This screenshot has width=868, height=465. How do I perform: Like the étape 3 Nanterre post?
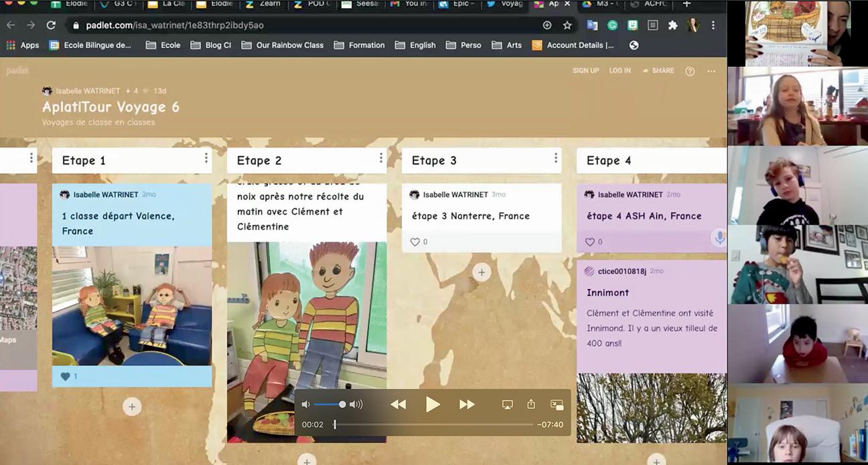[415, 242]
